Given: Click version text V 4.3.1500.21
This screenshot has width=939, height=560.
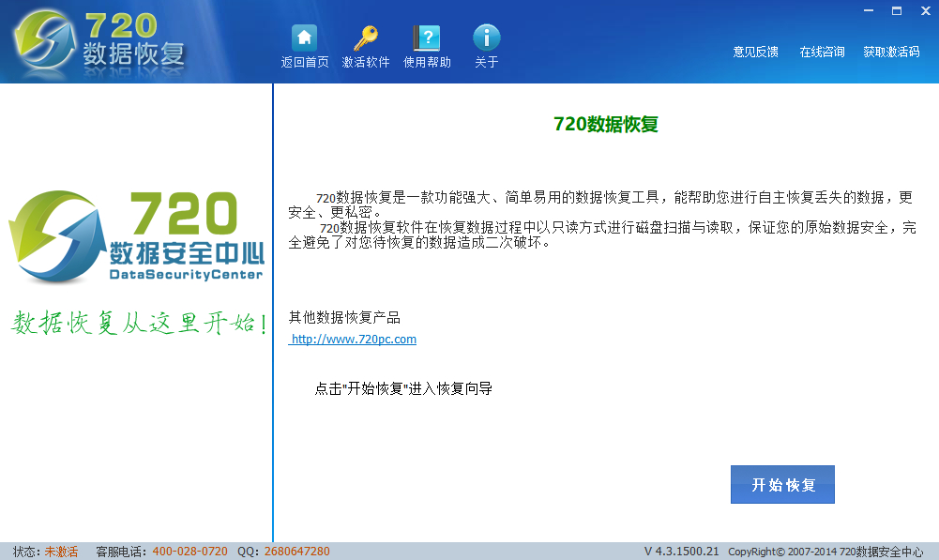Looking at the screenshot, I should (681, 552).
